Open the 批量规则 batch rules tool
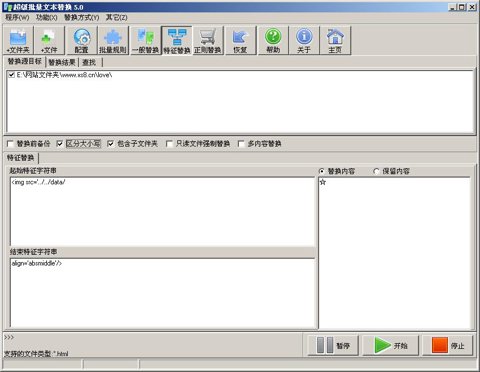 (x=113, y=41)
